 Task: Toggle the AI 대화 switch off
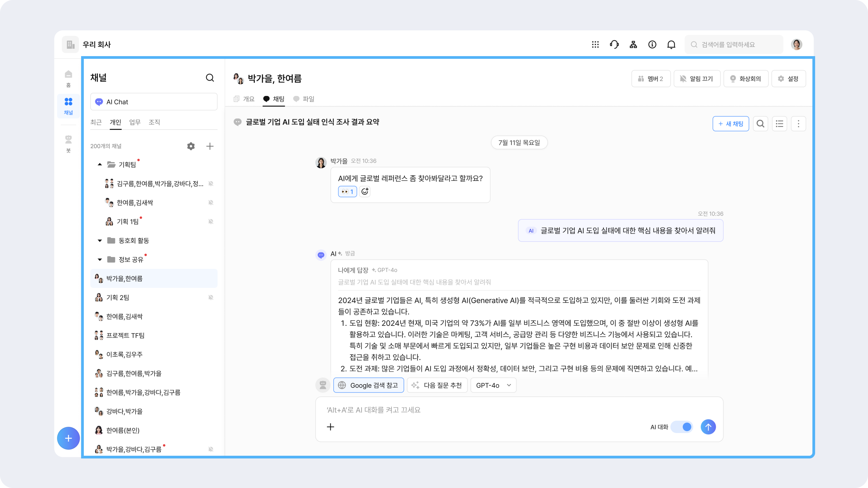pyautogui.click(x=682, y=427)
